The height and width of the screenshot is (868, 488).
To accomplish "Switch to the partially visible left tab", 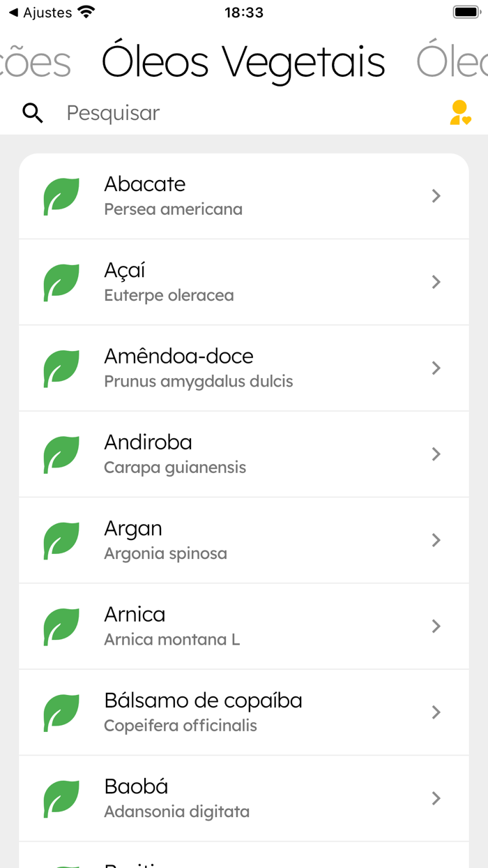I will tap(35, 61).
